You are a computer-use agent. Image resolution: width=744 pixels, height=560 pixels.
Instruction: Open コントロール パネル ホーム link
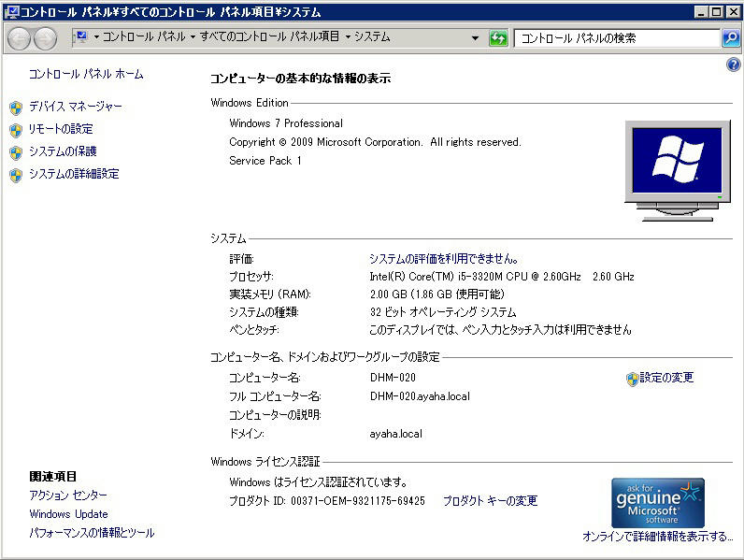(86, 74)
